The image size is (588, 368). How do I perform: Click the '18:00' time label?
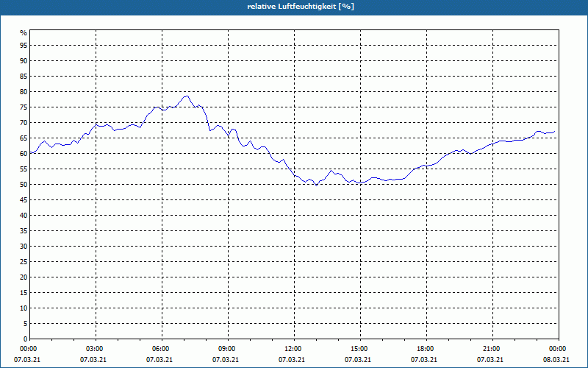tap(426, 349)
